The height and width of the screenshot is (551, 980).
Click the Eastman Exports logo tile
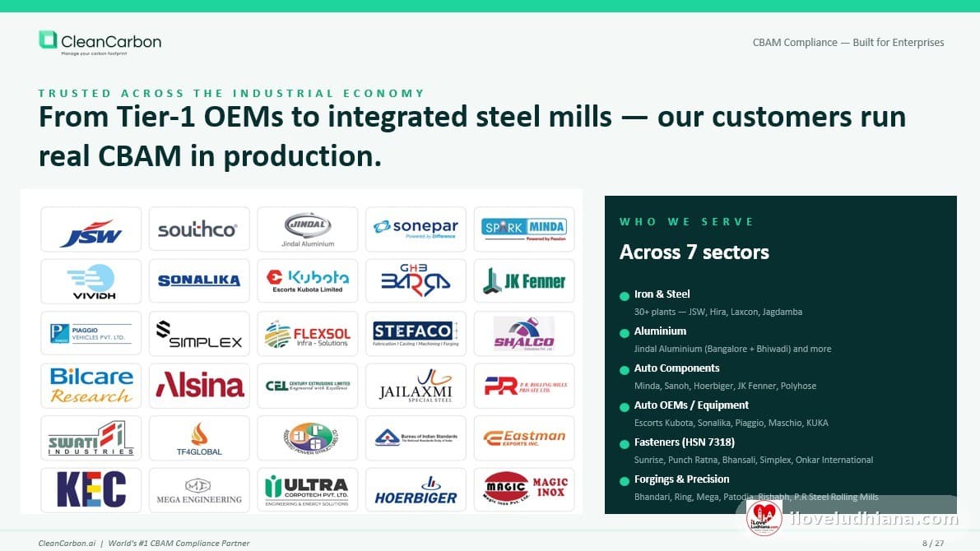point(524,438)
